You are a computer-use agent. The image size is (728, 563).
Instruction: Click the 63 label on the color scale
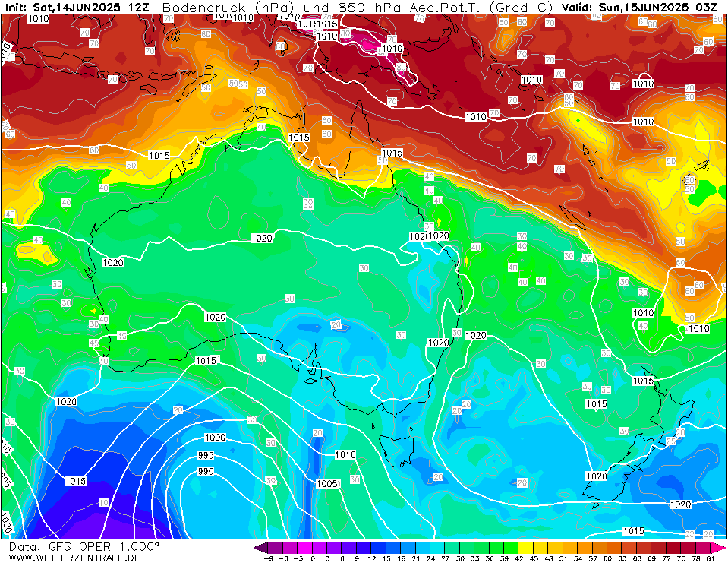pyautogui.click(x=622, y=558)
